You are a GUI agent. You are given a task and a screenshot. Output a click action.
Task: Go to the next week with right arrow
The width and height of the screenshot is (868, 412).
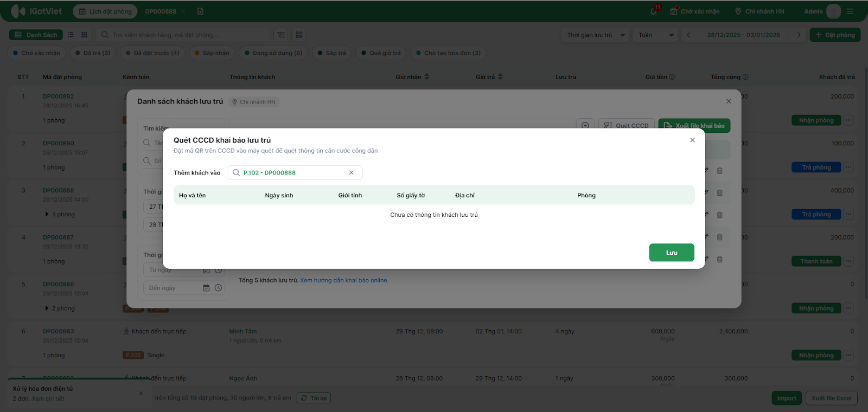(x=799, y=35)
